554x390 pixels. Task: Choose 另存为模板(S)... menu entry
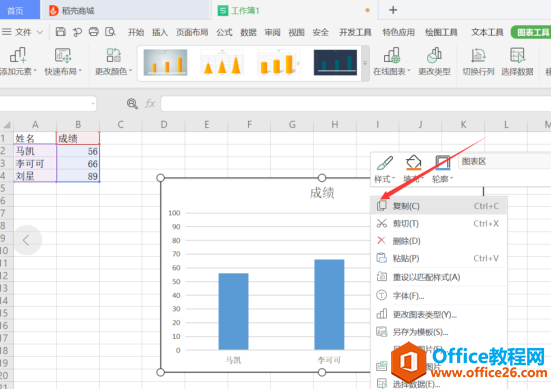[x=439, y=332]
